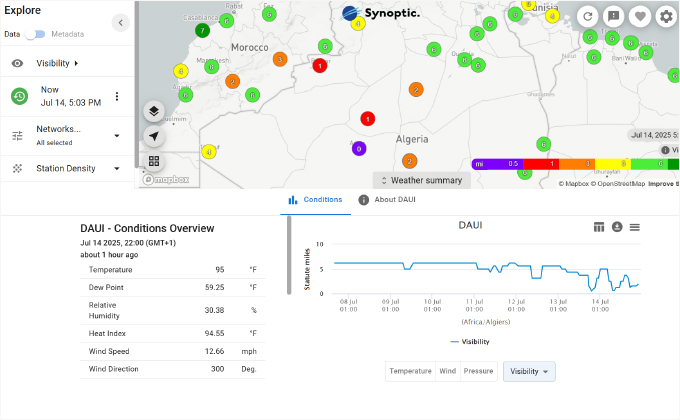Click the map layers icon
Screen dimensions: 680x420
click(154, 111)
